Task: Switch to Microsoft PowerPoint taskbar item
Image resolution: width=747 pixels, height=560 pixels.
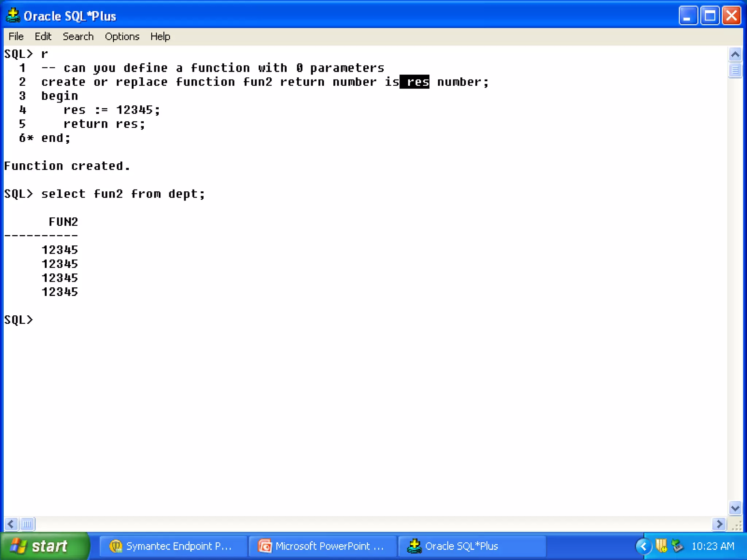Action: click(x=322, y=546)
